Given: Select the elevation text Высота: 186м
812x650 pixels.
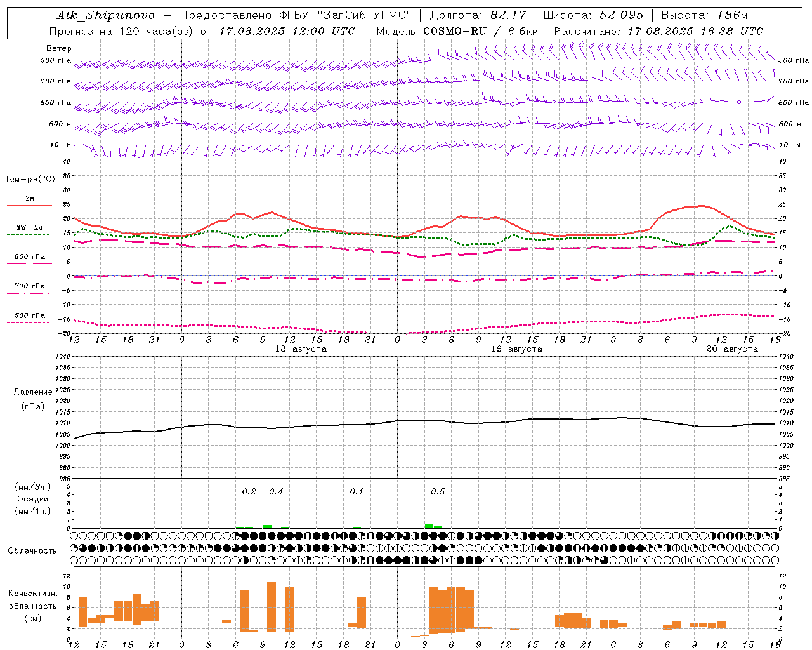Looking at the screenshot, I should click(704, 15).
